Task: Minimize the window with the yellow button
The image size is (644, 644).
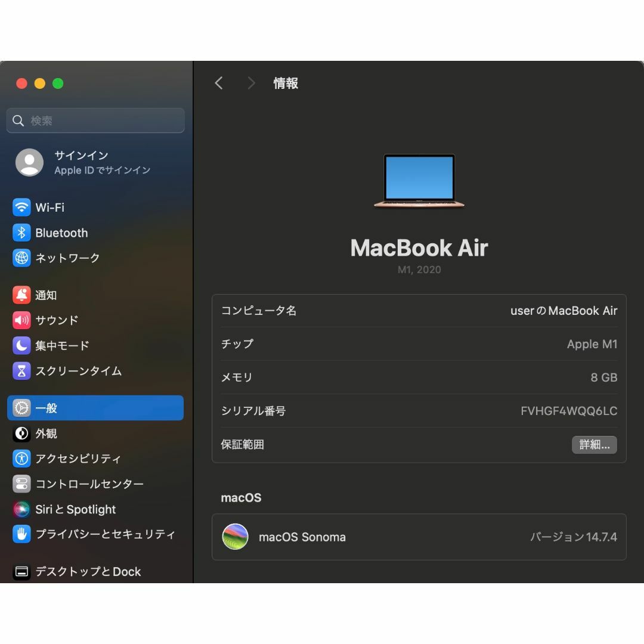Action: pyautogui.click(x=40, y=83)
